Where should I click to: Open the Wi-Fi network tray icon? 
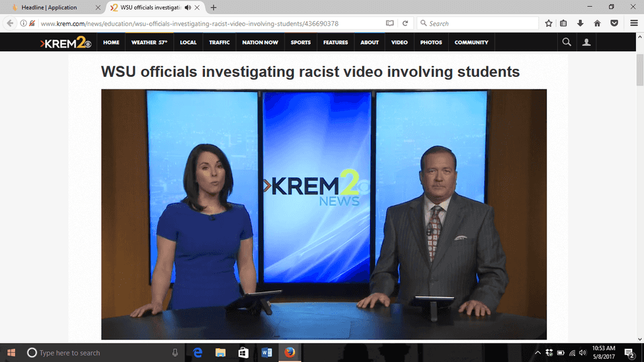coord(572,353)
